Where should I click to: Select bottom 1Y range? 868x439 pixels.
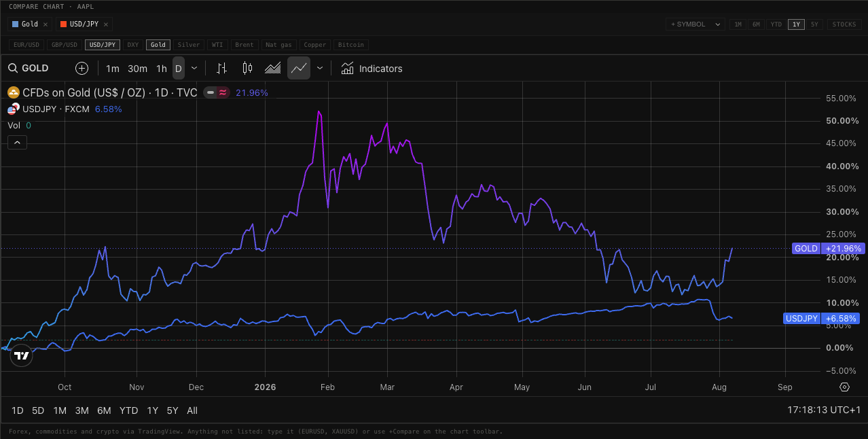click(153, 410)
